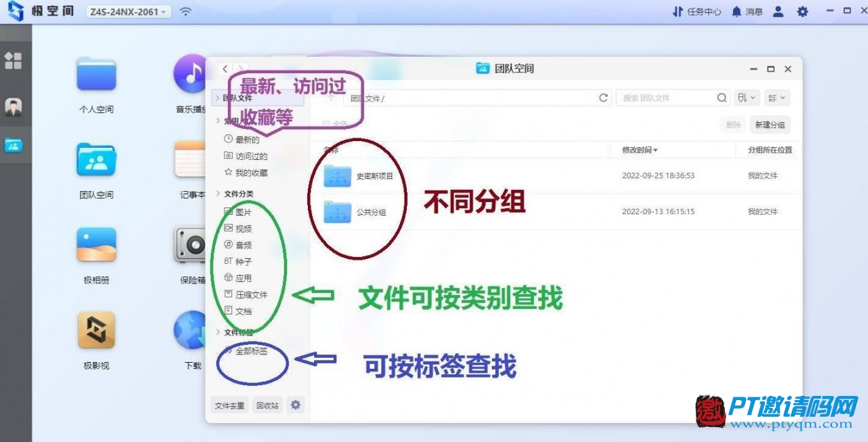Open the view mode dropdown right of search
868x442 pixels.
pos(776,98)
